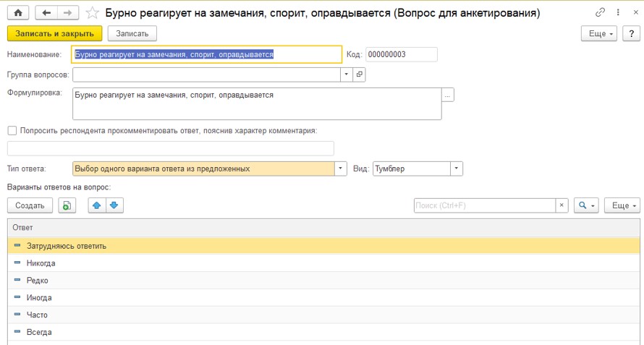Focus the Группа вопросов input field
The image size is (644, 345).
point(207,74)
